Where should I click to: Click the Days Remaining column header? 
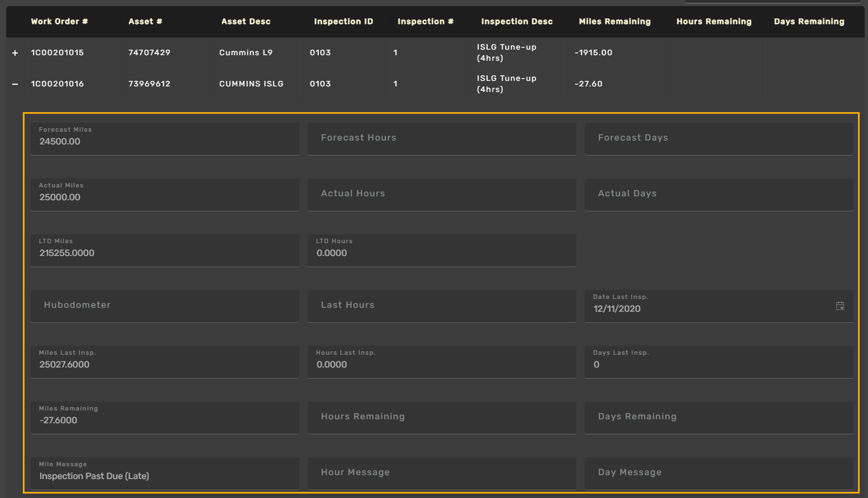tap(808, 22)
